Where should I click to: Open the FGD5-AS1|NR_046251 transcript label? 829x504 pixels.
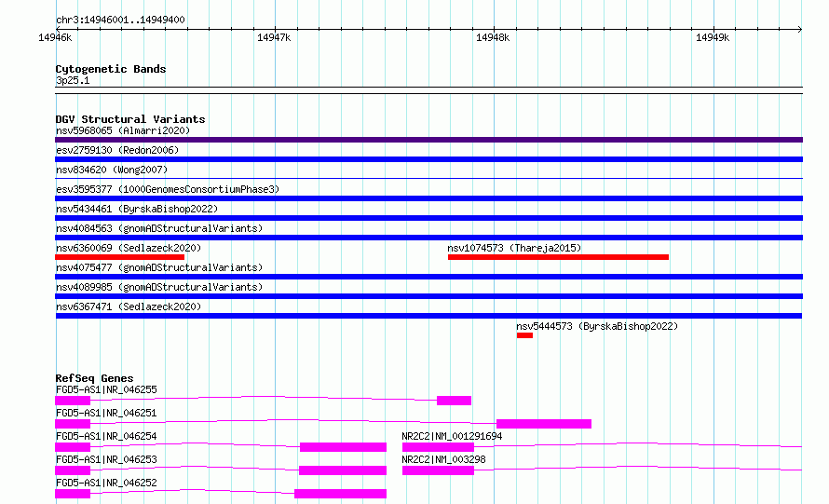[106, 413]
